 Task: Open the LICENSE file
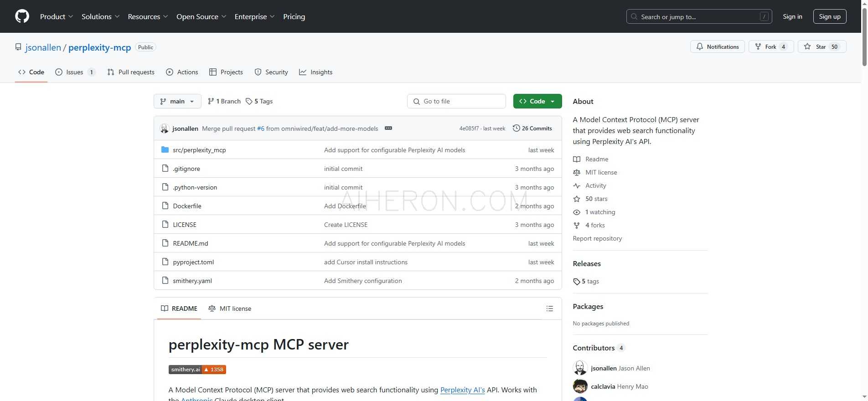(x=185, y=225)
